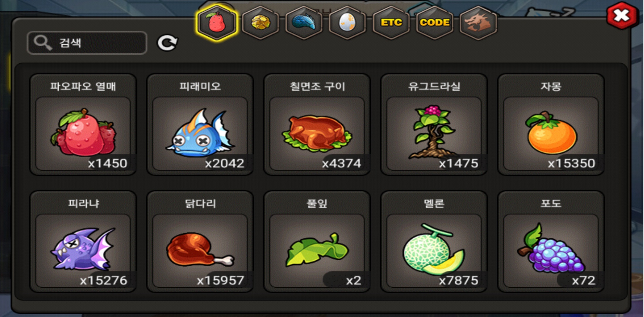The image size is (644, 317).
Task: Close the inventory with red X
Action: click(622, 16)
